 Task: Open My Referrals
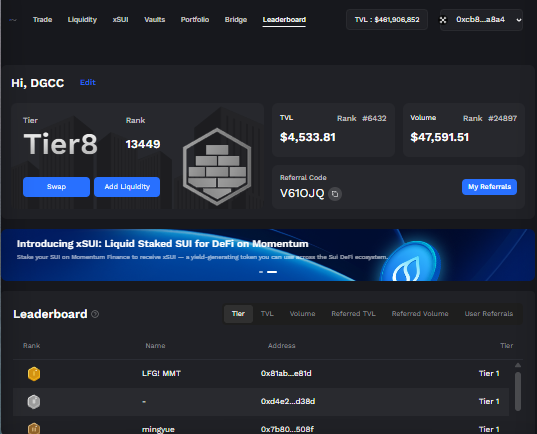(x=489, y=187)
